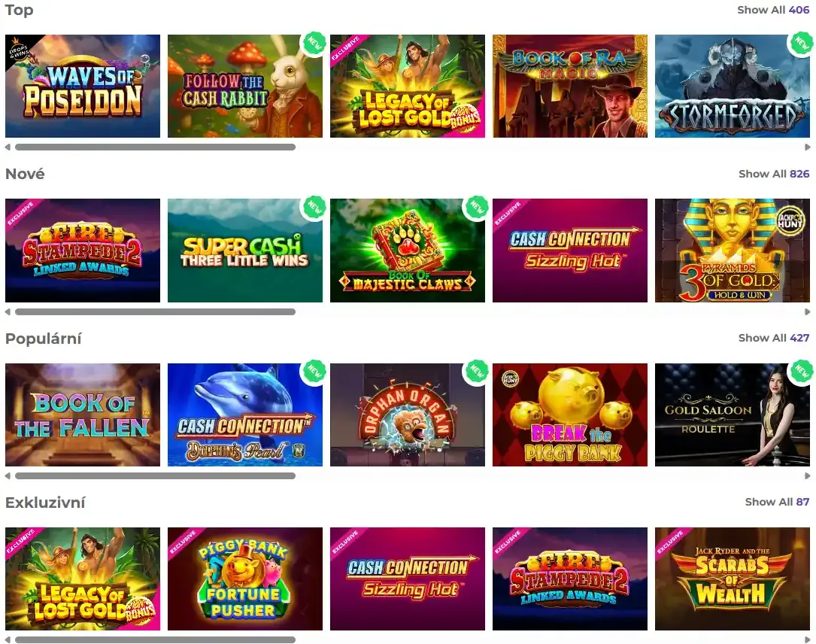
Task: Launch Book of Majestic Claws slot
Action: click(x=408, y=251)
